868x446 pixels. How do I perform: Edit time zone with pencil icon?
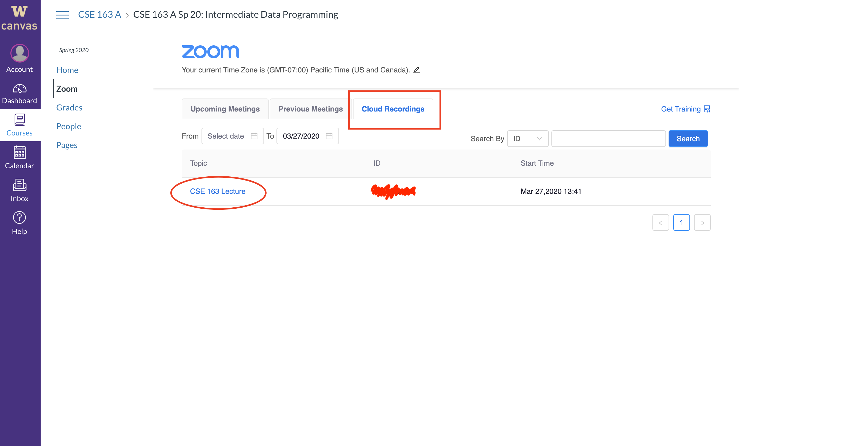pos(417,70)
